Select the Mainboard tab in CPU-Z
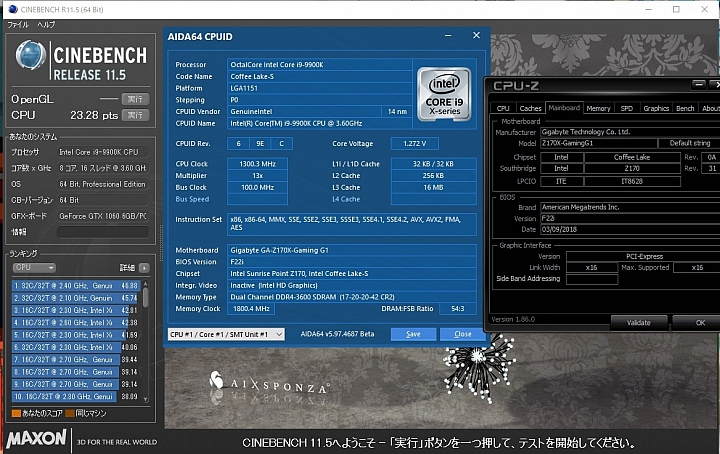 tap(564, 108)
